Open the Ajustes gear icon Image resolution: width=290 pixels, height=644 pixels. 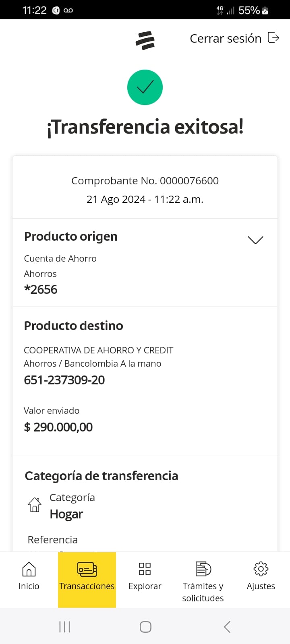click(x=261, y=569)
